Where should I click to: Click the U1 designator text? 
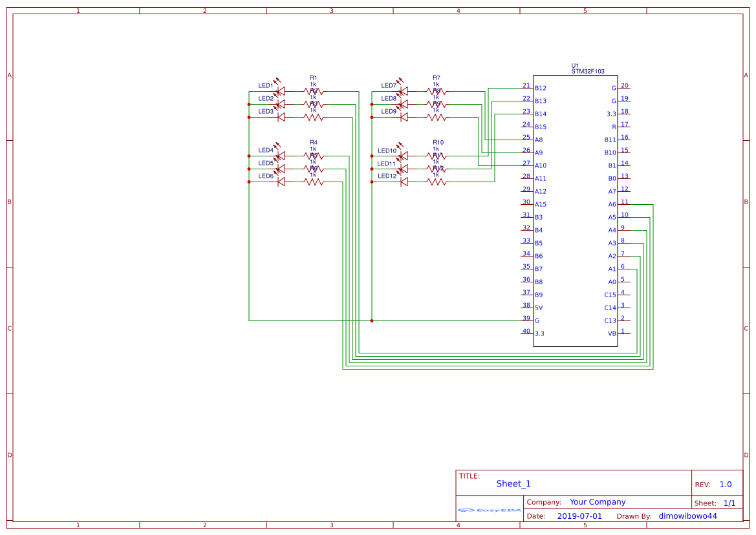(575, 65)
